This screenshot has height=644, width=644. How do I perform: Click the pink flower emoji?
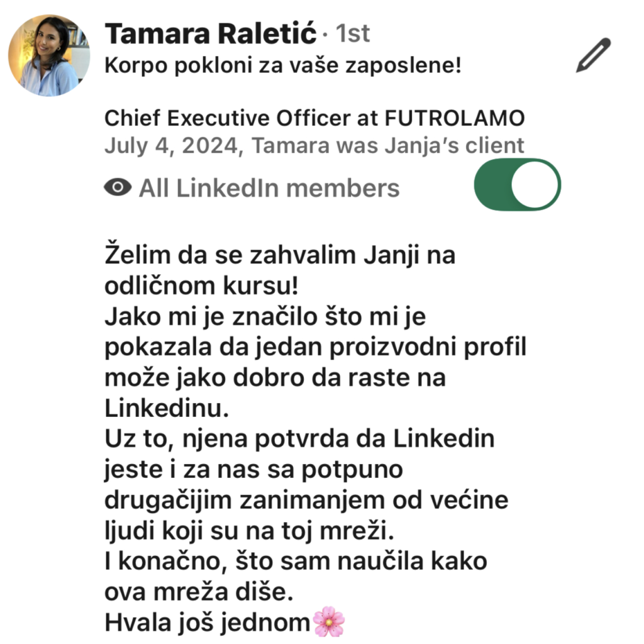pos(328,621)
